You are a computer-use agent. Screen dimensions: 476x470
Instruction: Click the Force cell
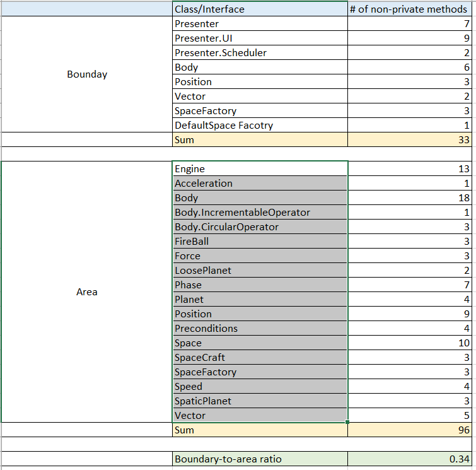[260, 256]
